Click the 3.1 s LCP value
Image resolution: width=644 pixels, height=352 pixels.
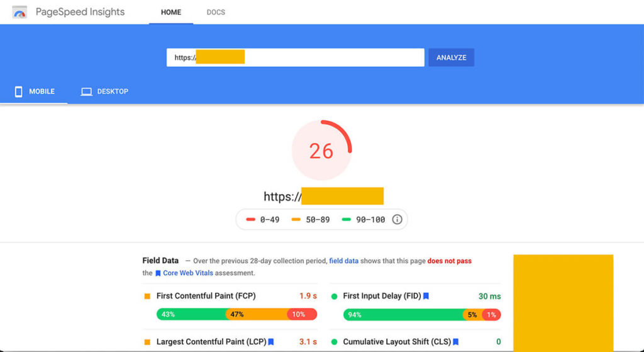point(308,342)
